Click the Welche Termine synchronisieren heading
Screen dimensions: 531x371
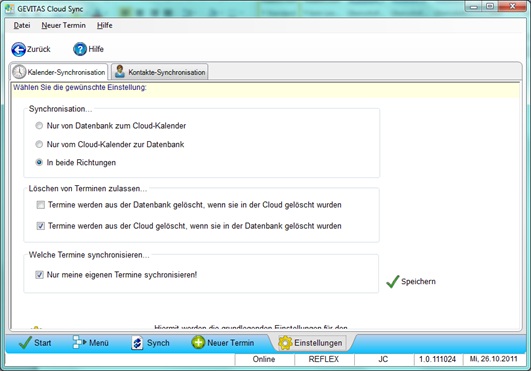point(89,255)
